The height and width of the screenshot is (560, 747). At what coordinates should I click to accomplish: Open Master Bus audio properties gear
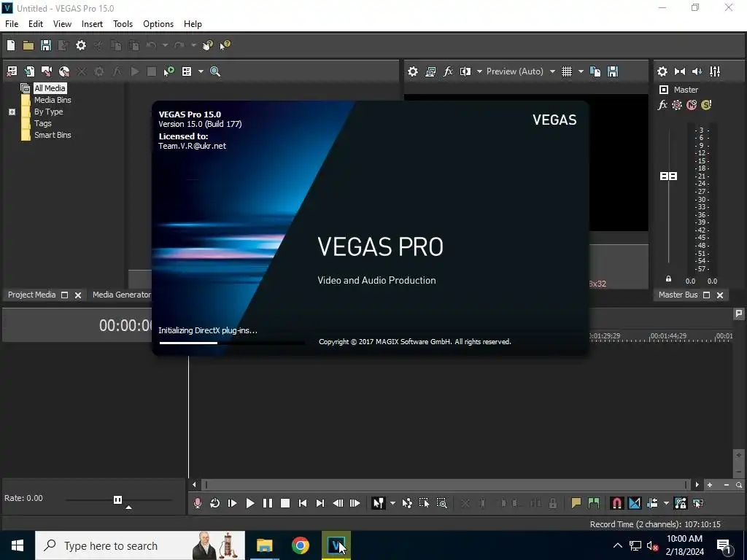662,71
